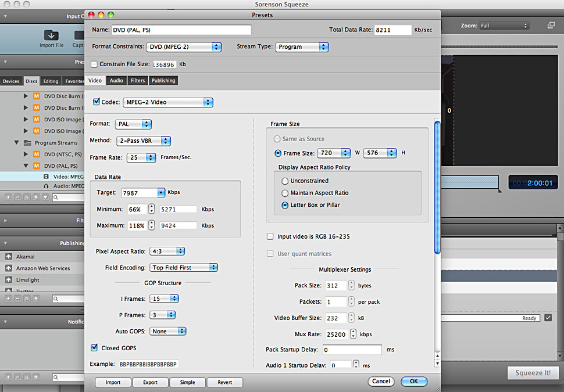
Task: Click the Import button in the dialog
Action: [x=113, y=382]
